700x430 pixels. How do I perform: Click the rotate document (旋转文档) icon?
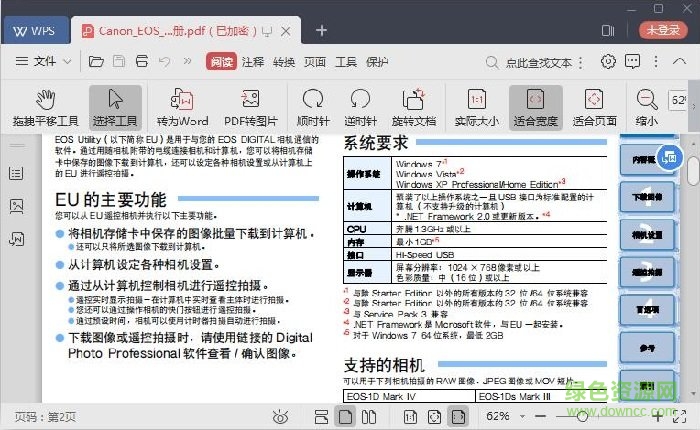click(x=413, y=107)
